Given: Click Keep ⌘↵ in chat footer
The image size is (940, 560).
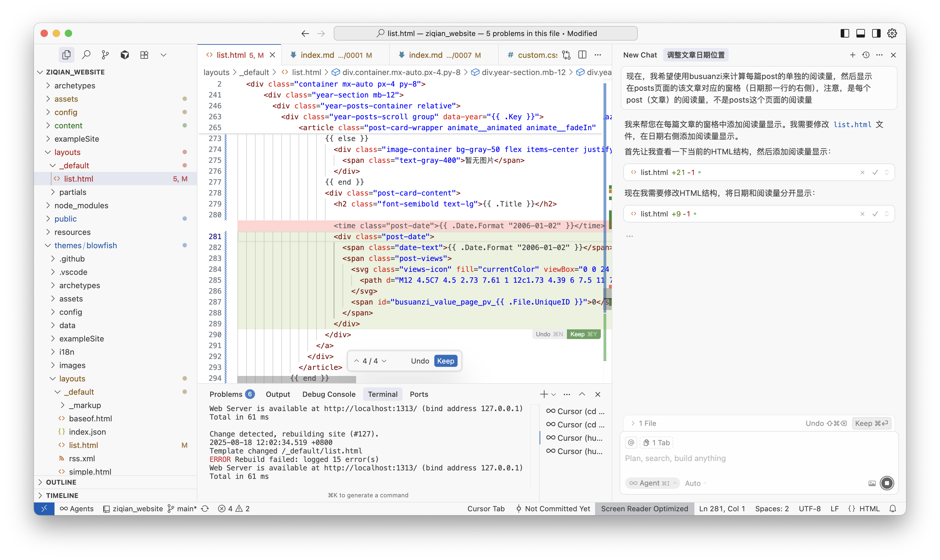Looking at the screenshot, I should (872, 423).
